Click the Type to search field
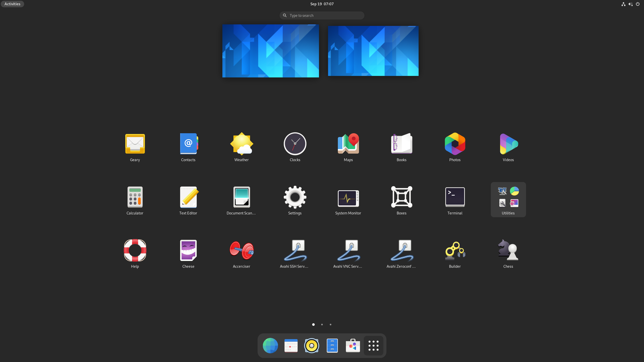644x362 pixels. [x=322, y=15]
